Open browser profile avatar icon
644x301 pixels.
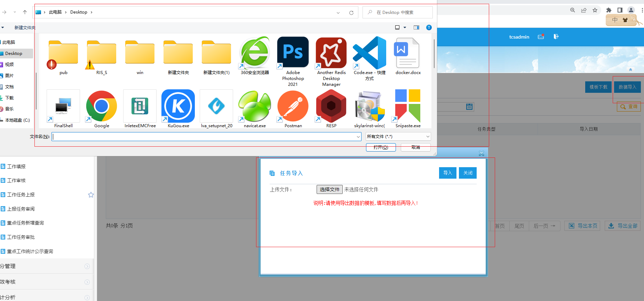(631, 10)
